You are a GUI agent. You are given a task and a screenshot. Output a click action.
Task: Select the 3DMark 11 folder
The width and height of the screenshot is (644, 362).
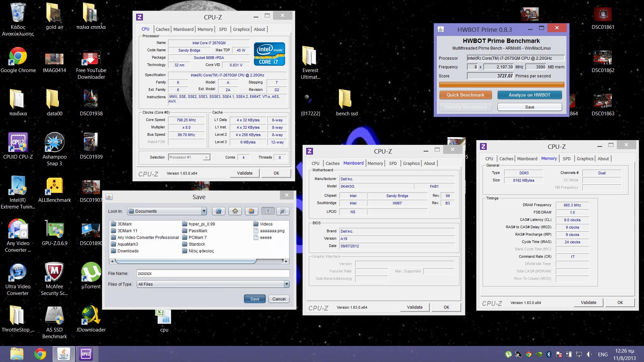tap(124, 231)
